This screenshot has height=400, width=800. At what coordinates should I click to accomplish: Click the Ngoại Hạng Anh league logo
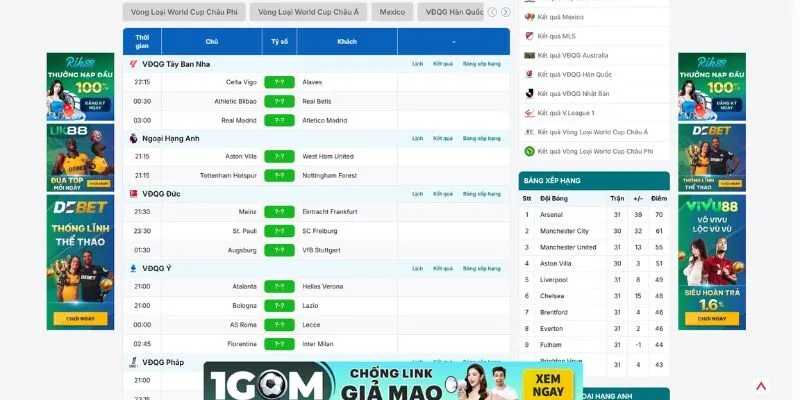point(133,138)
